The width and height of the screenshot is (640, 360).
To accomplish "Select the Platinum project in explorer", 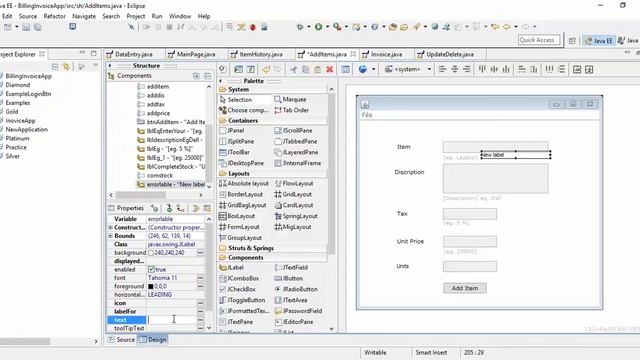I will point(18,138).
